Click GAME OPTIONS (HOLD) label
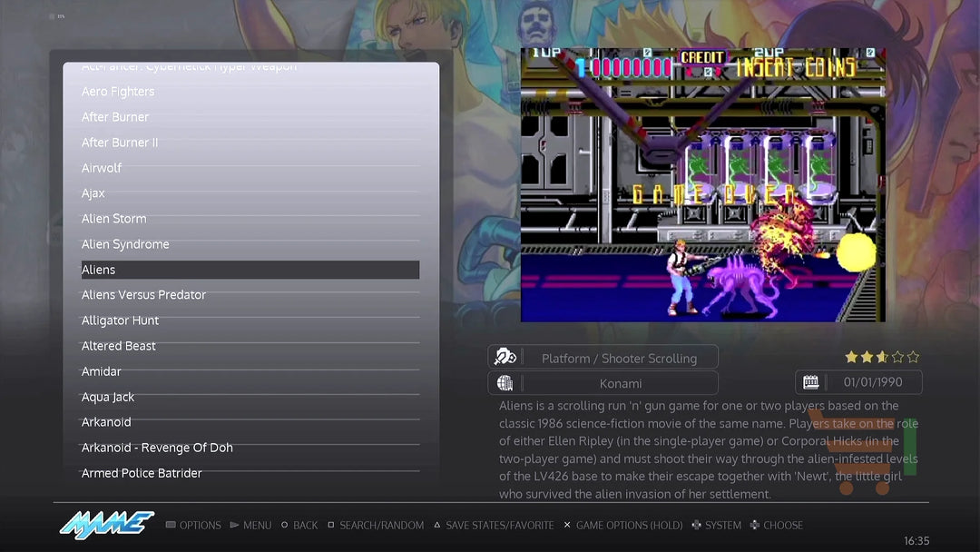This screenshot has width=980, height=552. click(x=629, y=525)
